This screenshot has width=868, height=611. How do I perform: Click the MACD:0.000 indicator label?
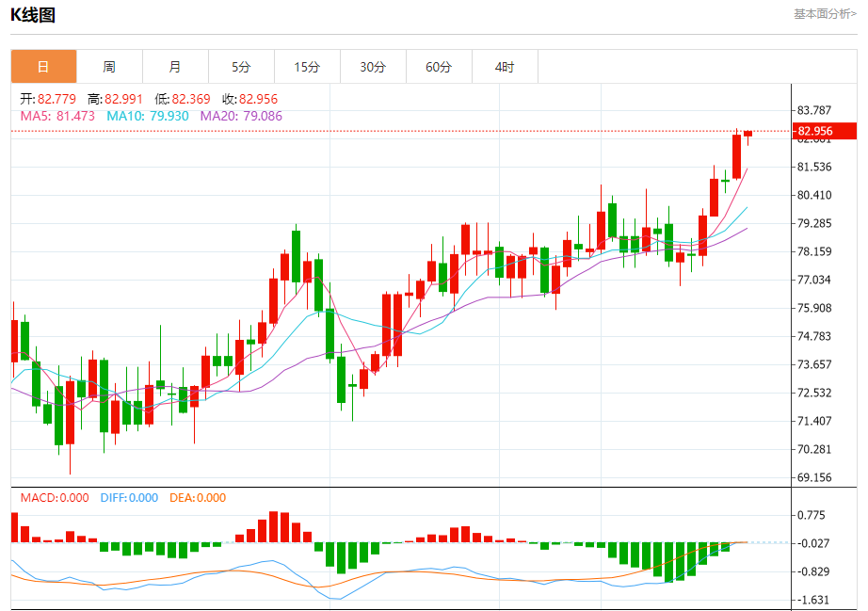(55, 497)
